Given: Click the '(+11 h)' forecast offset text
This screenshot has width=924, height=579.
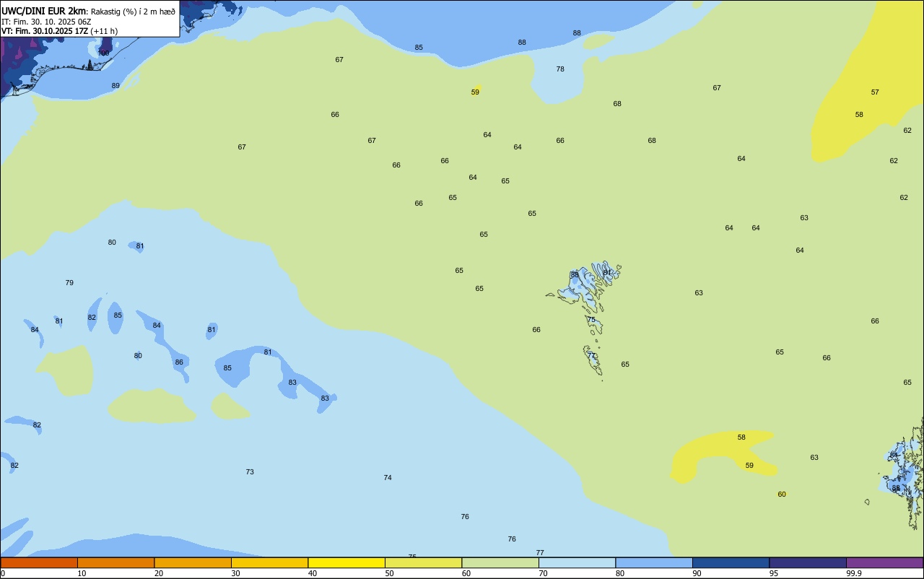Looking at the screenshot, I should click(104, 31).
